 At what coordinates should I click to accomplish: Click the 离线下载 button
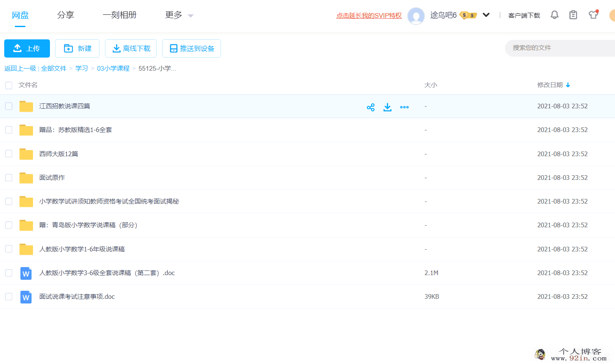coord(131,48)
